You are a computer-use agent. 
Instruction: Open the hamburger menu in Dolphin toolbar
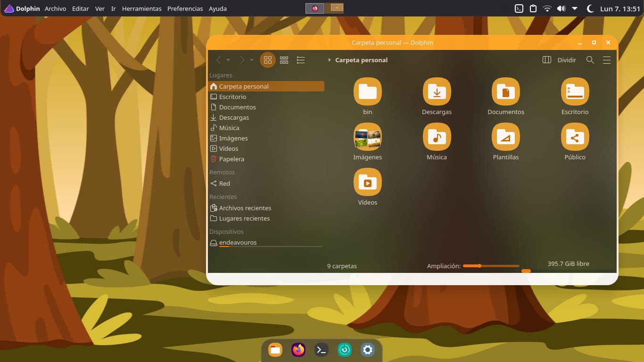click(x=607, y=60)
